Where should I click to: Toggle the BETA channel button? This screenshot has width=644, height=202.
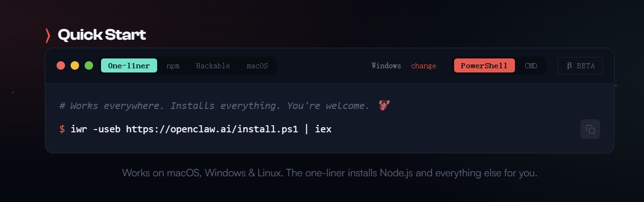point(580,66)
